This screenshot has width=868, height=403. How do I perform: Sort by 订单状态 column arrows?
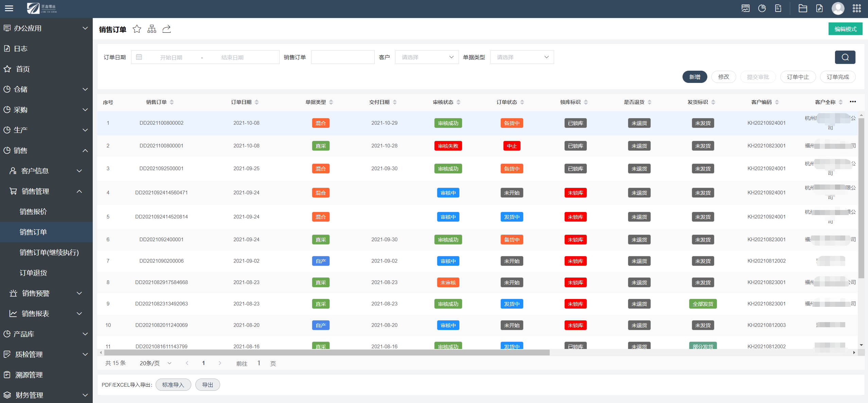point(522,102)
